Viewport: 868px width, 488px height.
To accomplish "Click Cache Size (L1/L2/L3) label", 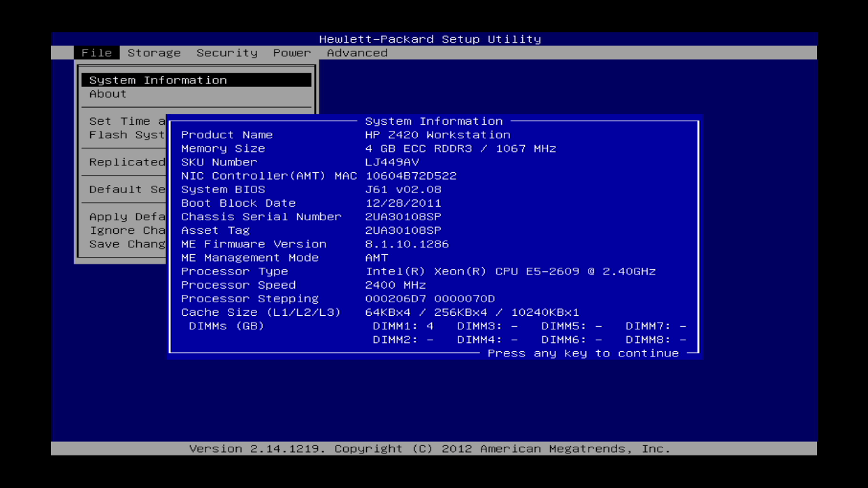I will (x=261, y=312).
